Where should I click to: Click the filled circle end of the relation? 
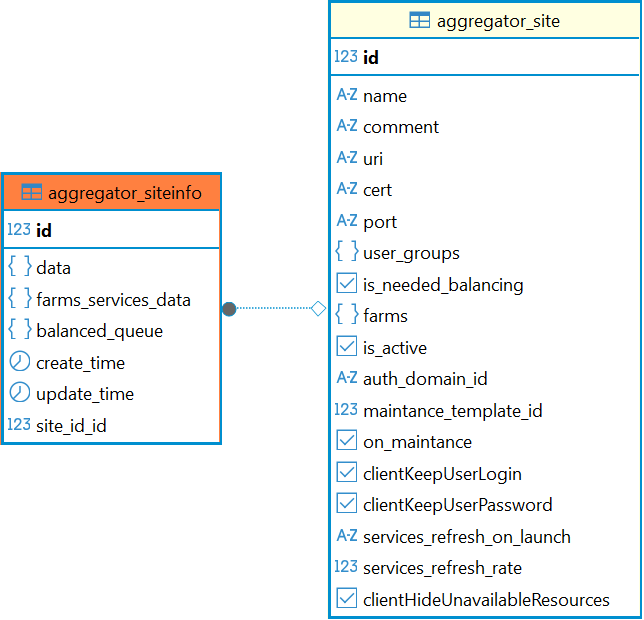point(229,309)
